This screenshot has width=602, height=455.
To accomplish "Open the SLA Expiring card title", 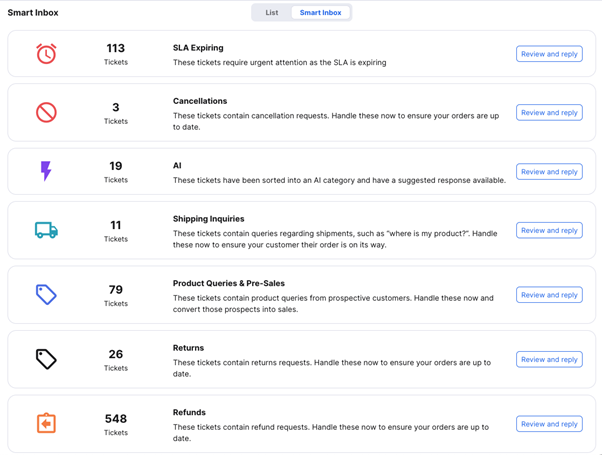I will pos(198,48).
